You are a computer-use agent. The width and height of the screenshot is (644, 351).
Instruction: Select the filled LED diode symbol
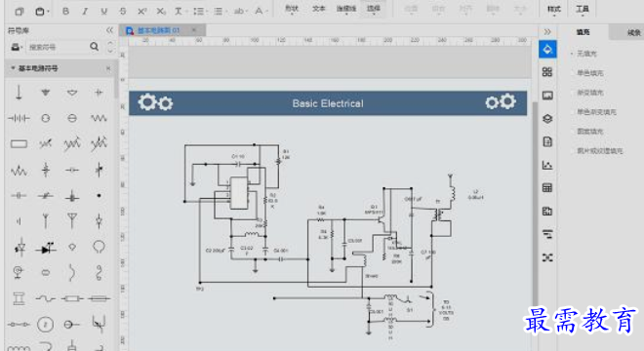pyautogui.click(x=46, y=248)
